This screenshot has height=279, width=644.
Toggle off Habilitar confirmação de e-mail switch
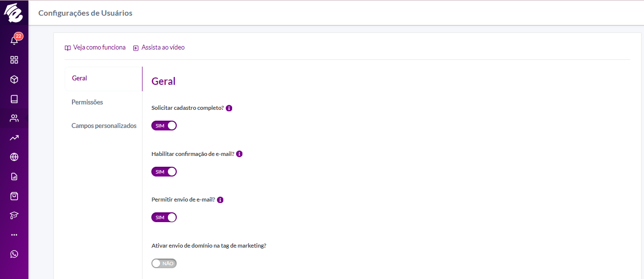[x=164, y=172]
